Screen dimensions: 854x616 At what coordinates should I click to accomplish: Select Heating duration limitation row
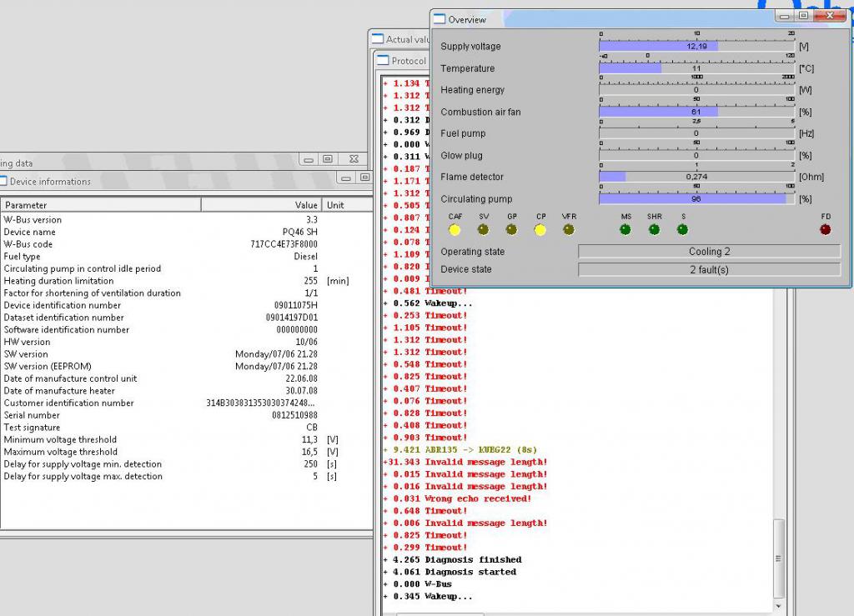coord(186,281)
